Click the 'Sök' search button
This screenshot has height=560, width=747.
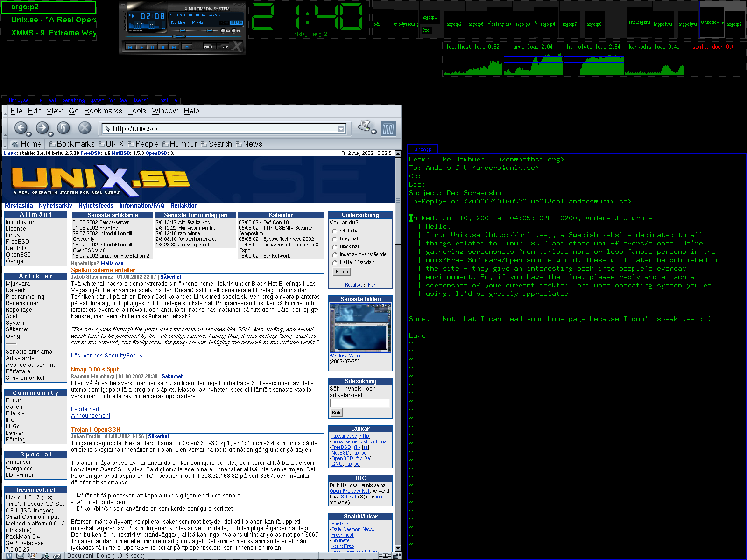click(336, 413)
